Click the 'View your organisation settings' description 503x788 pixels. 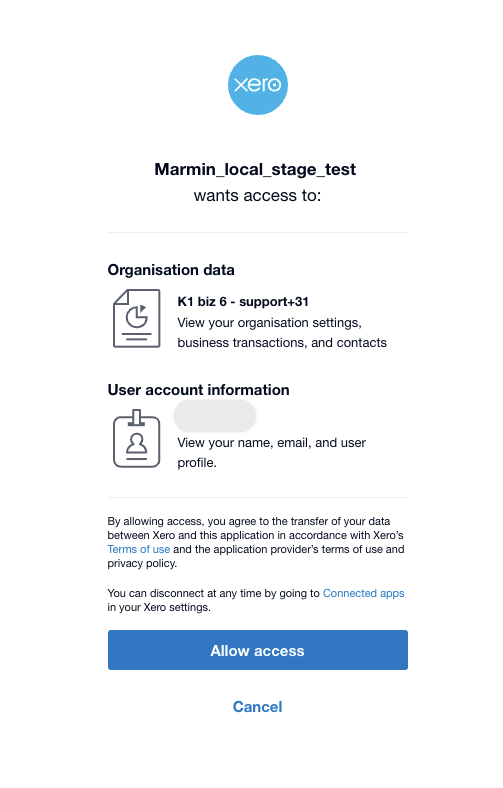269,323
